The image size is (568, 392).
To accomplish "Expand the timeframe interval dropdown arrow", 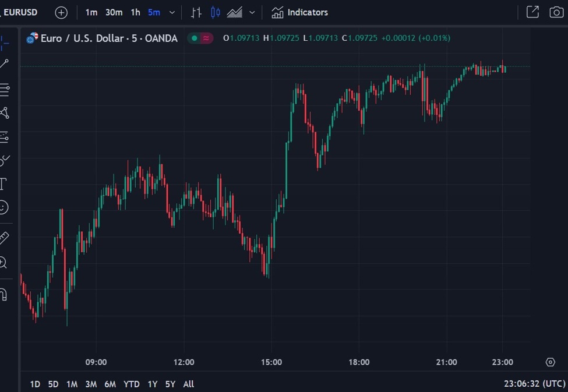I will tap(172, 13).
